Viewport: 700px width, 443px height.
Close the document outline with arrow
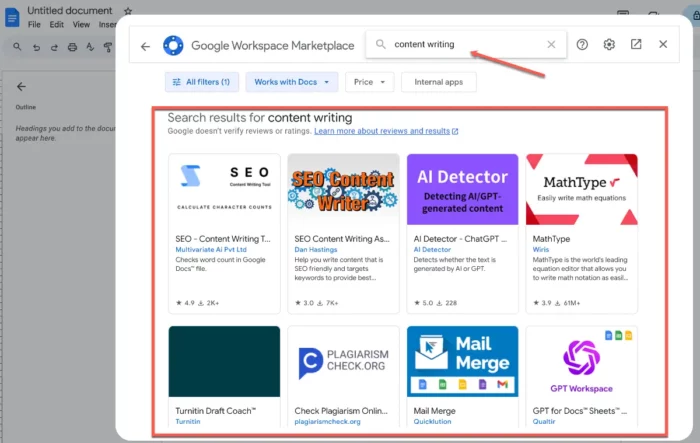coord(21,87)
